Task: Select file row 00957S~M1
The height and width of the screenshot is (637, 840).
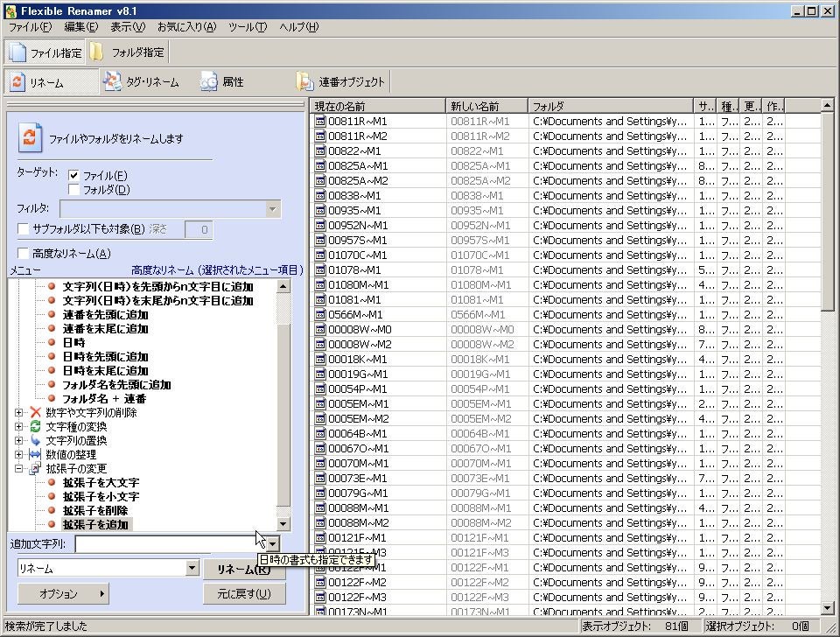Action: tap(565, 241)
